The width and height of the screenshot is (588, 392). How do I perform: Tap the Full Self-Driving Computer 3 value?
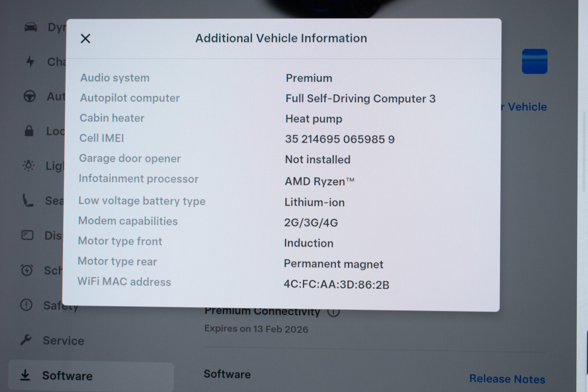click(x=360, y=98)
